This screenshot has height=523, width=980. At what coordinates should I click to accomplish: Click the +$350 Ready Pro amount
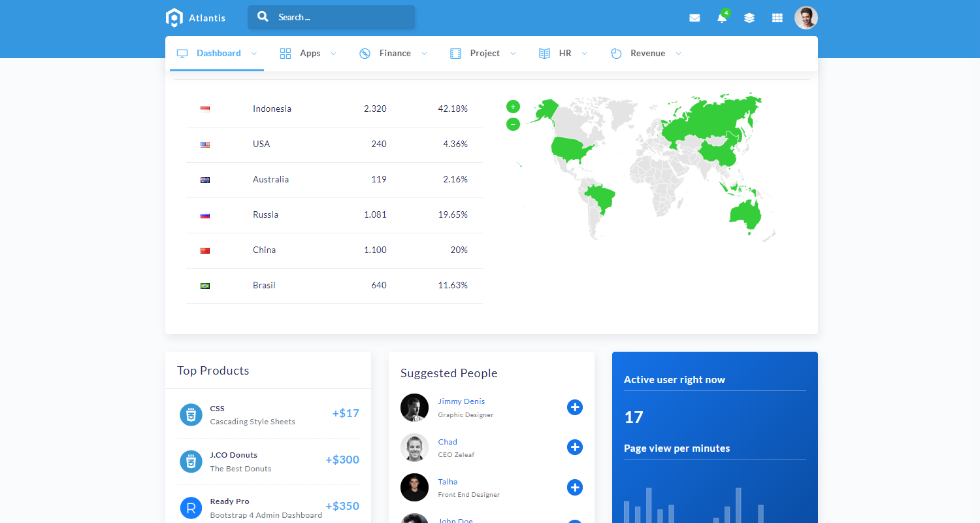click(x=342, y=506)
